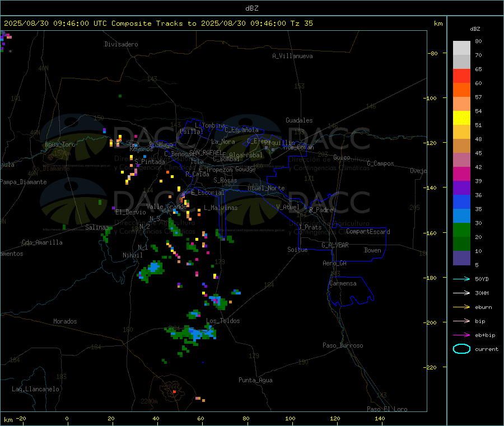This screenshot has width=504, height=426.
Task: Click the 'Morados' map label
Action: click(x=66, y=321)
